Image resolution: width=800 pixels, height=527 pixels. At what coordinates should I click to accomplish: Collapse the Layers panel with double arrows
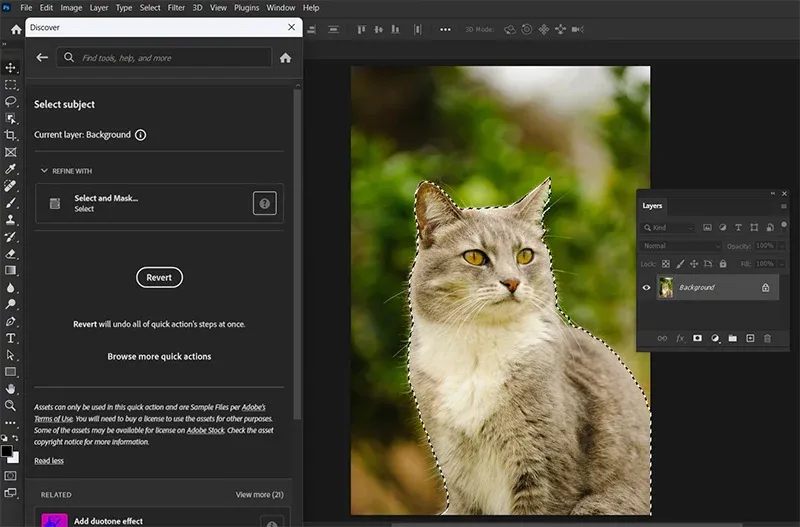[x=772, y=193]
